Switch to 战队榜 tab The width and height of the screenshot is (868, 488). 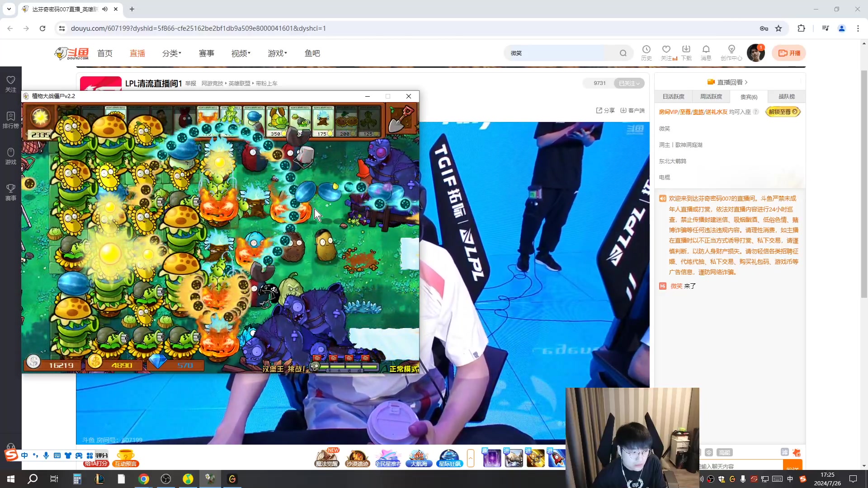pos(787,97)
